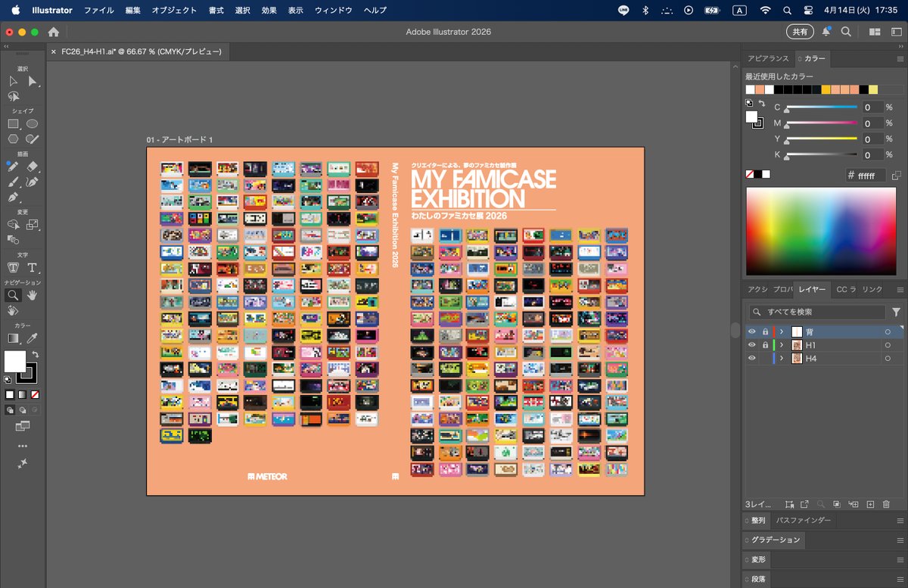Switch to the パスファインダー tab
The height and width of the screenshot is (588, 908).
click(x=803, y=521)
